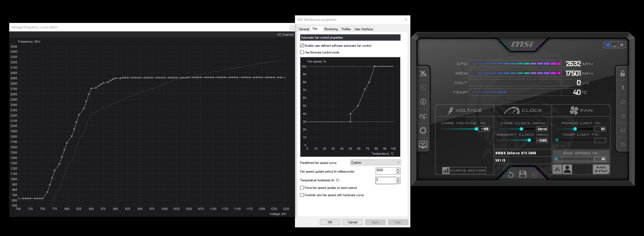Viewport: 644px width, 236px height.
Task: Start the OC Scanner from the sidebar icon
Action: click(x=423, y=116)
